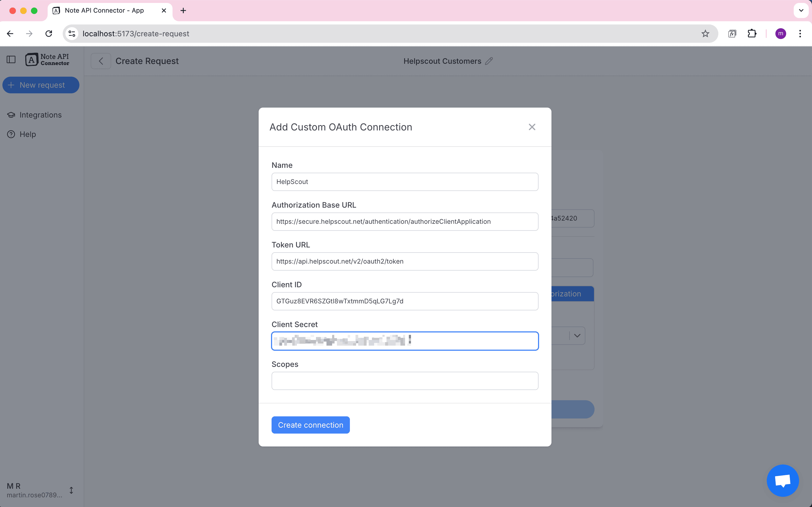View site information icon in address bar
812x507 pixels.
point(72,34)
